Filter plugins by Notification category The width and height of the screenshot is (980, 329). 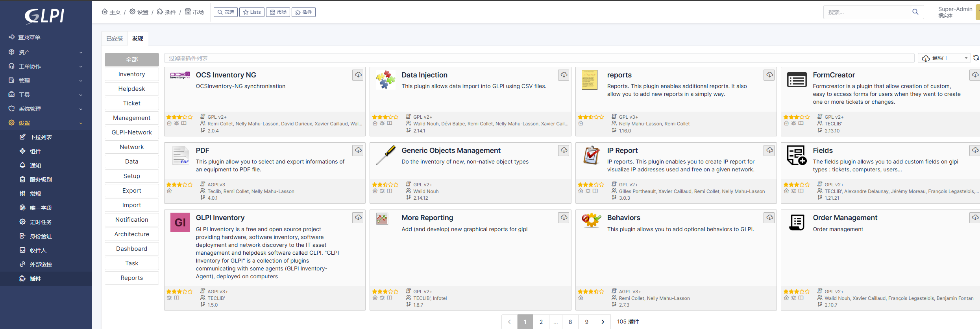(x=132, y=220)
